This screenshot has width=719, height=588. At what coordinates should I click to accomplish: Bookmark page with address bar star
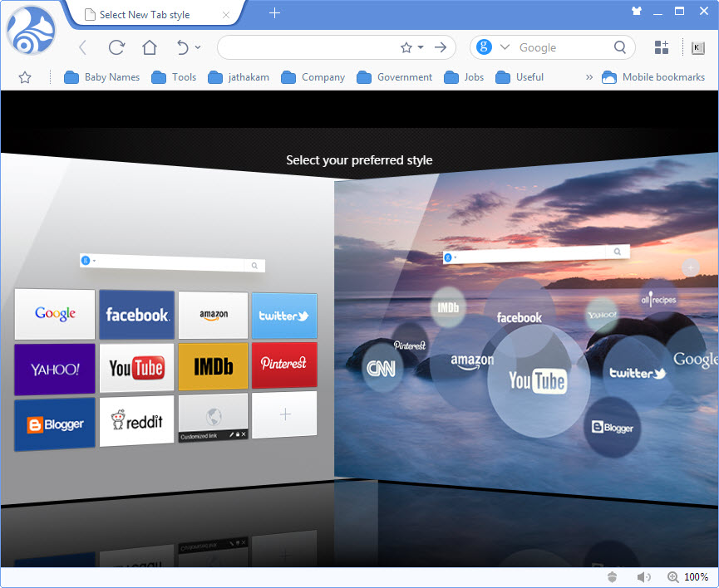click(x=406, y=47)
